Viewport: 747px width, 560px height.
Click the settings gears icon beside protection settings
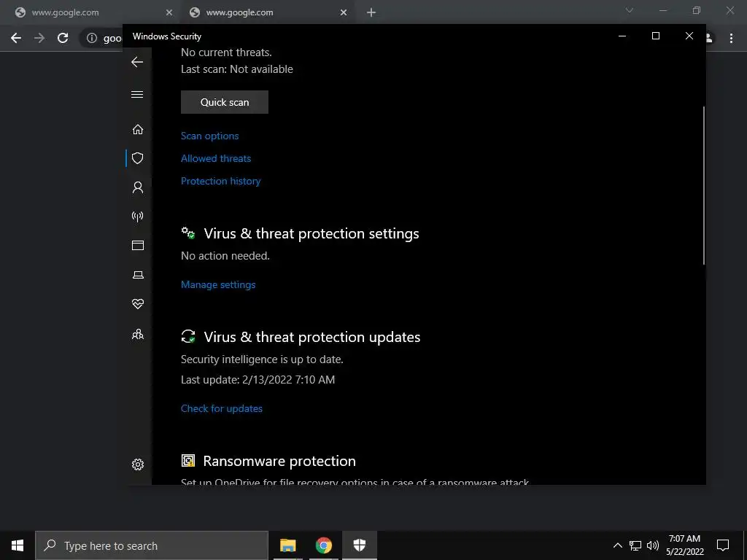coord(188,233)
